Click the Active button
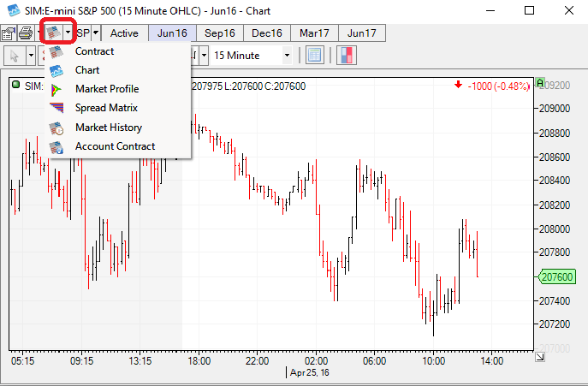This screenshot has height=386, width=588. coord(124,33)
